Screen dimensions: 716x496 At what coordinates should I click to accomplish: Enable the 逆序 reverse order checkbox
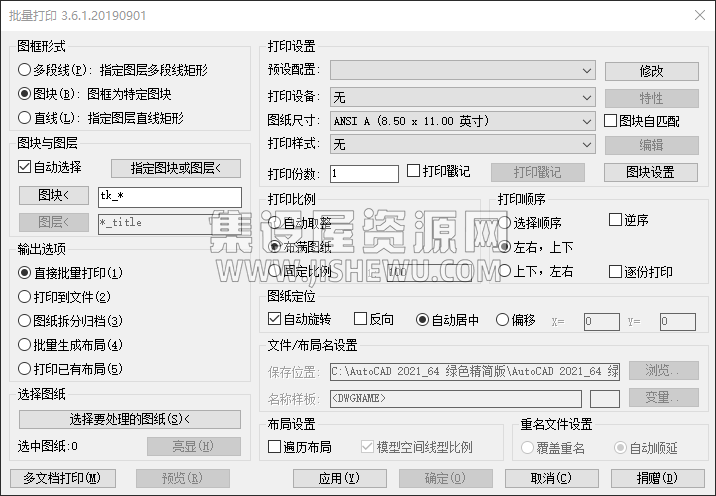pos(616,220)
